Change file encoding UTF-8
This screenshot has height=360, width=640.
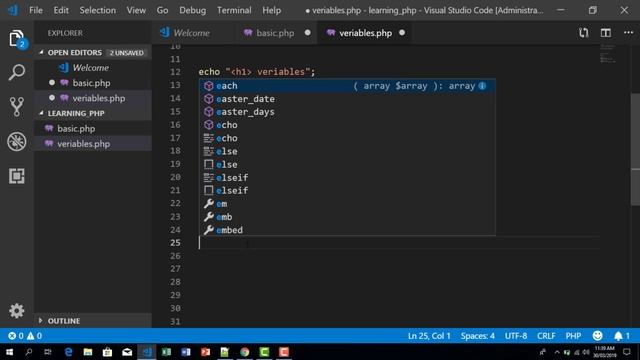click(x=516, y=336)
